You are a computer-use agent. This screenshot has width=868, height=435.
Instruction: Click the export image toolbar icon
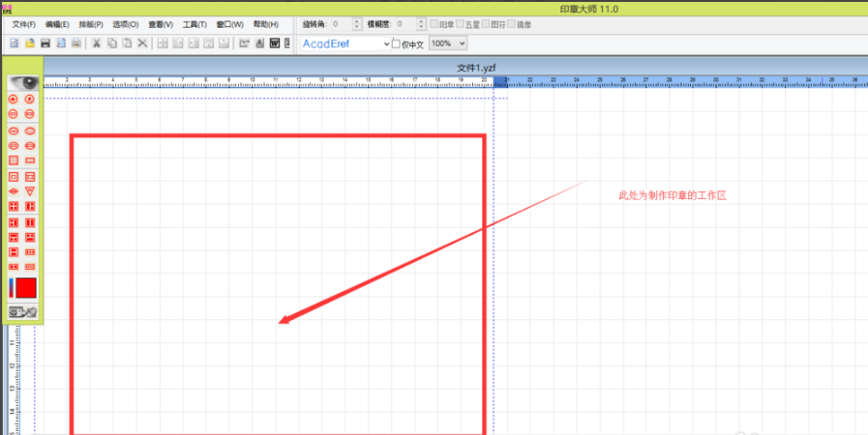(x=244, y=43)
